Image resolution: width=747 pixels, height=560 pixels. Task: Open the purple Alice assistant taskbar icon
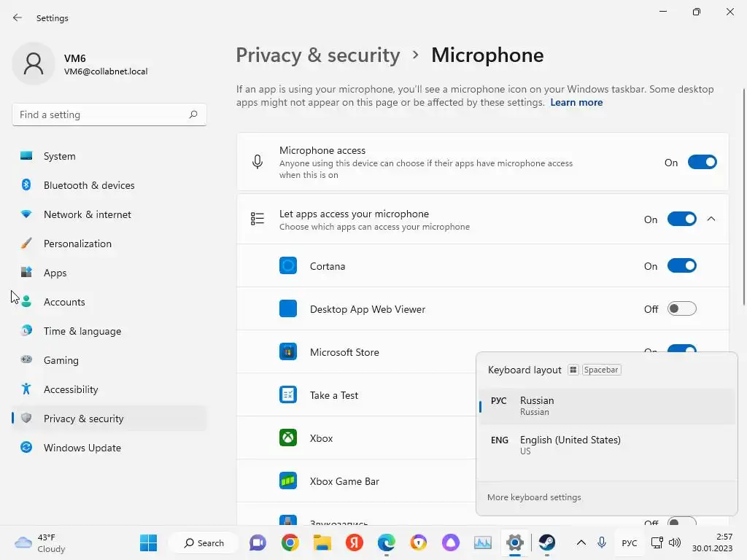pos(451,542)
